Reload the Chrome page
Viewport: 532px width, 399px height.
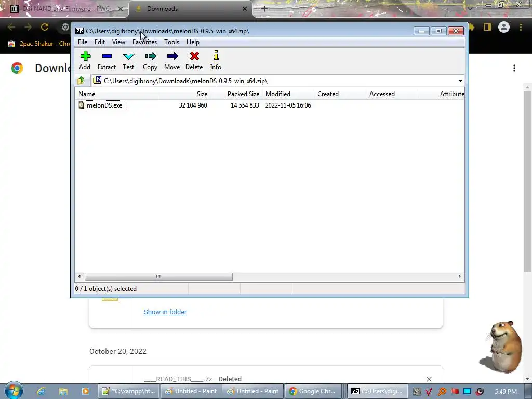[45, 27]
